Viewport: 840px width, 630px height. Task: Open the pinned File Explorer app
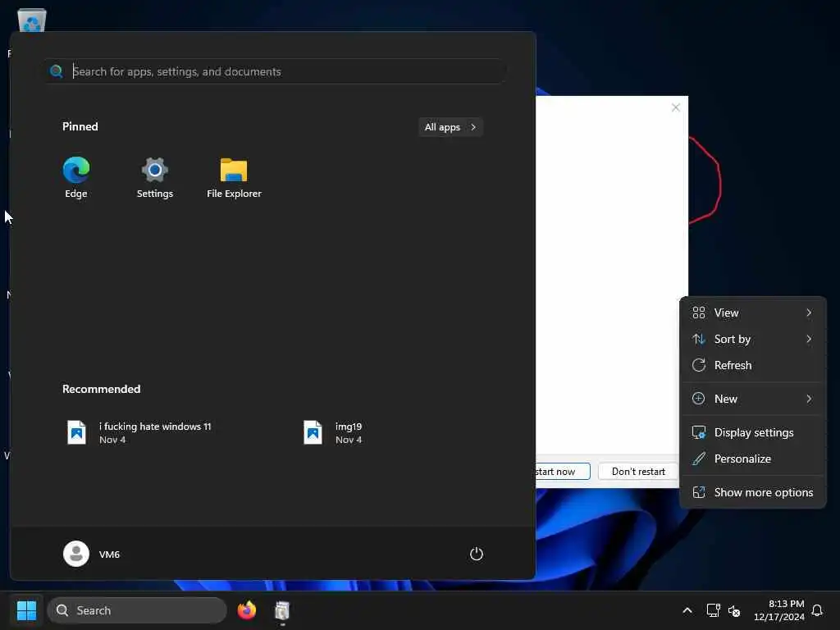[234, 177]
